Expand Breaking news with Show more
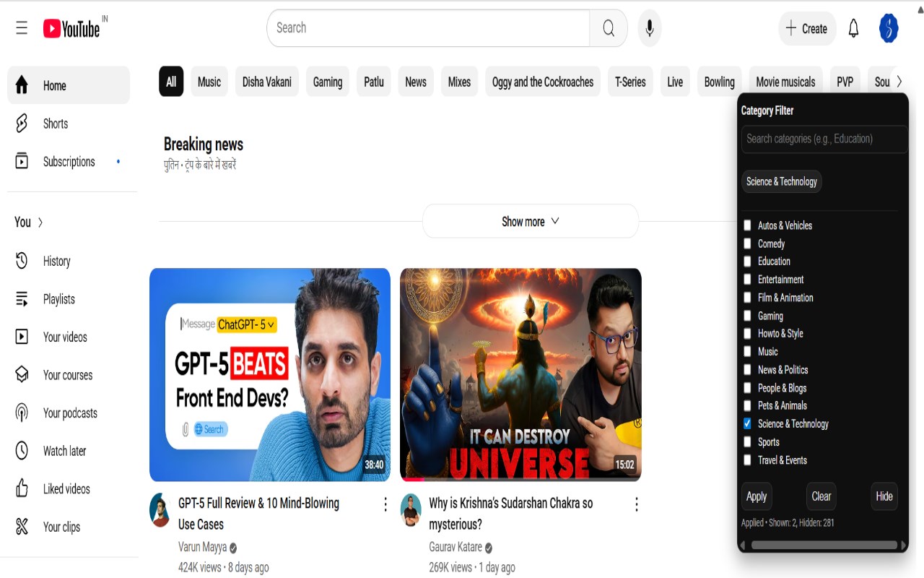The width and height of the screenshot is (924, 578). [x=531, y=221]
